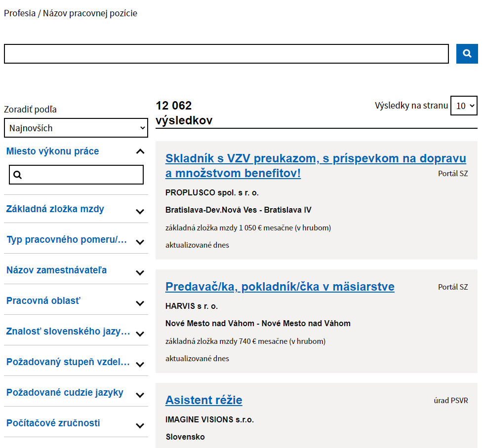
Task: Expand the Znalosť slovenského jazyka chevron
Action: (x=140, y=334)
